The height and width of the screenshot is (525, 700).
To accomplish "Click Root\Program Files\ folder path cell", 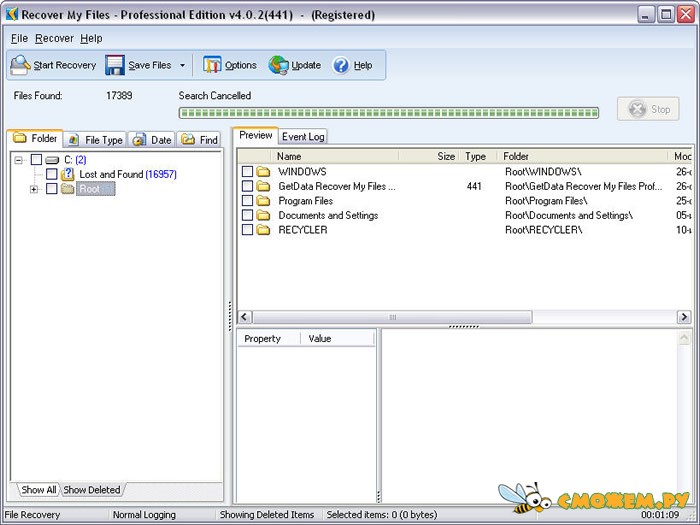I will tap(546, 200).
